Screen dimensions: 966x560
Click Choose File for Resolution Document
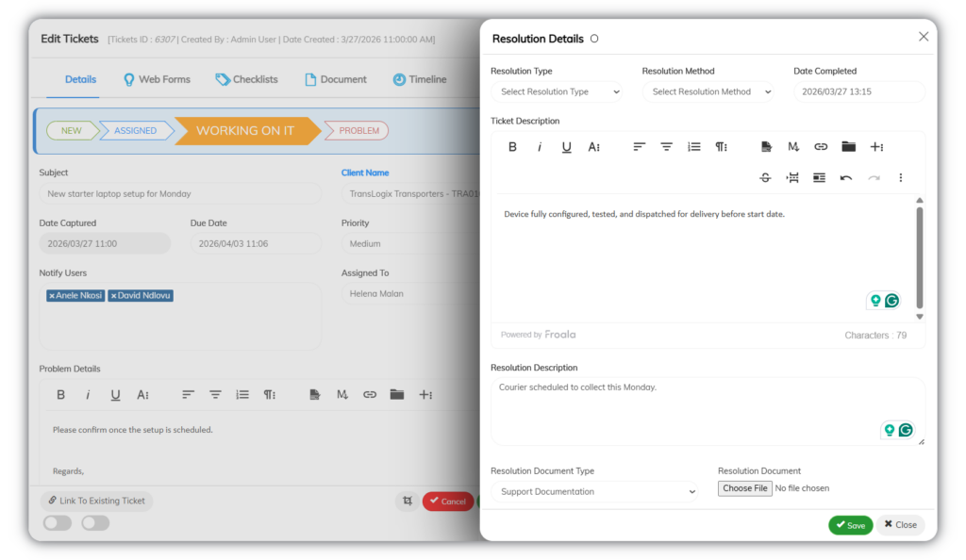(x=745, y=488)
